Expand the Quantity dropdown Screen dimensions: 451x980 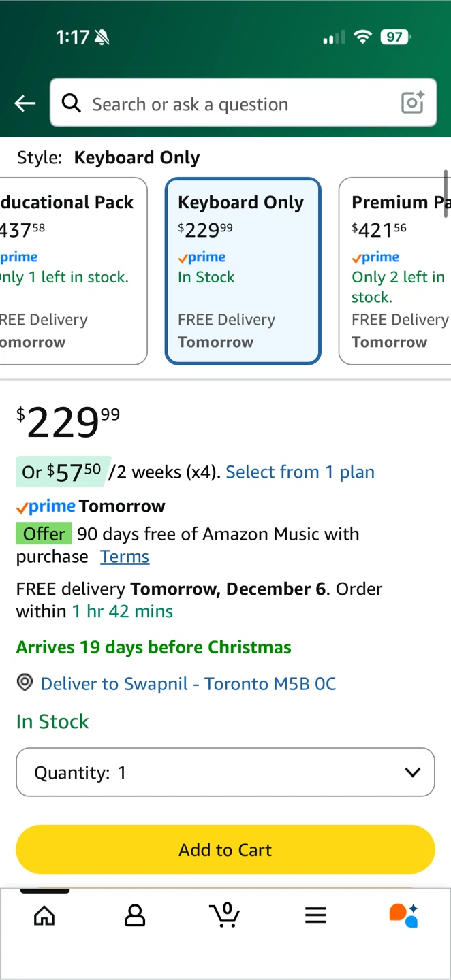[x=226, y=772]
